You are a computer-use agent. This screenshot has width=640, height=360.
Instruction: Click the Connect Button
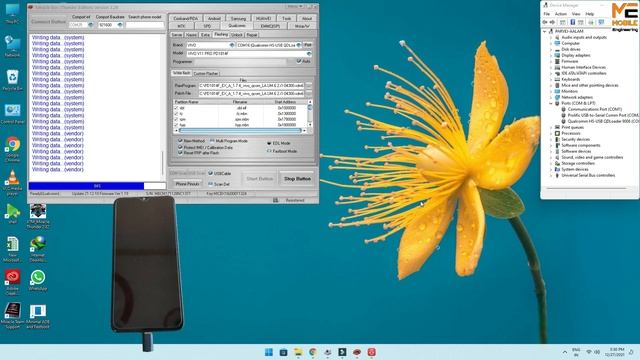[x=49, y=22]
